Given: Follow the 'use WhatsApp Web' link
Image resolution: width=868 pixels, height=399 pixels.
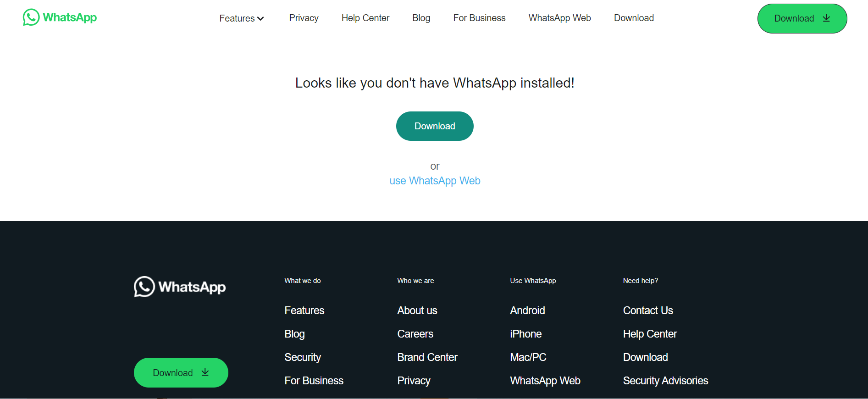Looking at the screenshot, I should 435,181.
